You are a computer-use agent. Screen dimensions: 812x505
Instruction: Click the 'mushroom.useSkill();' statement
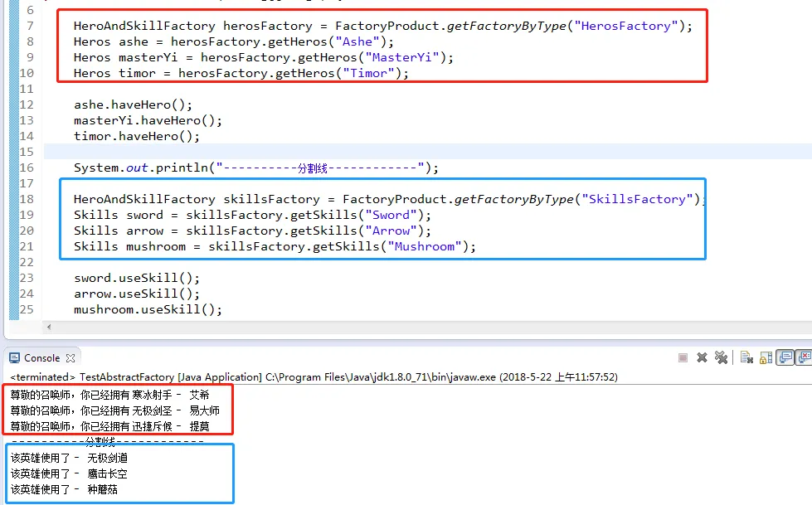148,310
